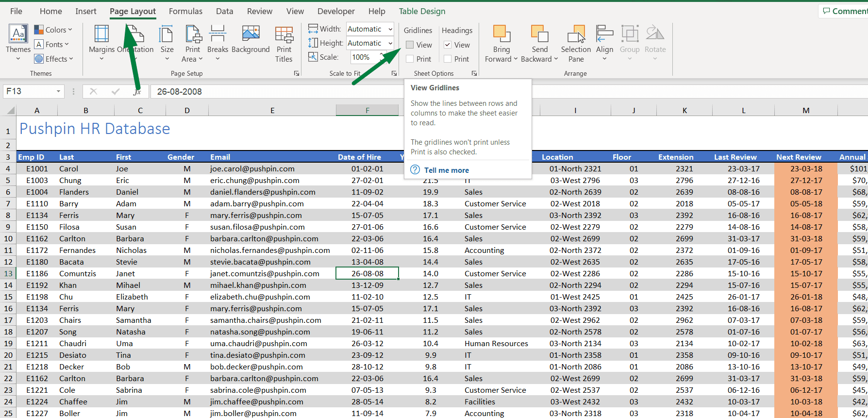
Task: Open the Align objects menu
Action: 604,43
